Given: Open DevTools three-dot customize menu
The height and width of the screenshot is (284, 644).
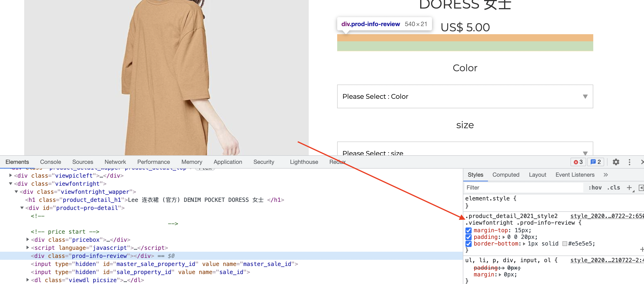Looking at the screenshot, I should click(629, 162).
